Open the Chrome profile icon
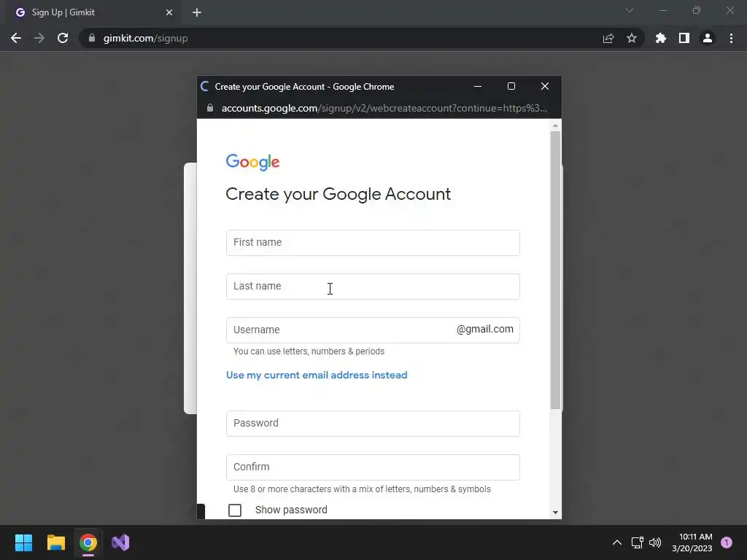The image size is (747, 560). click(708, 38)
